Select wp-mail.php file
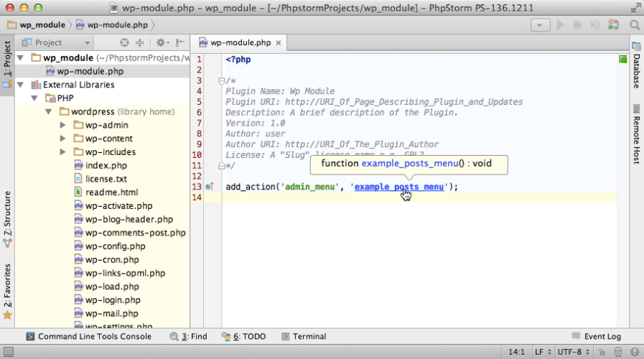Viewport: 644px width, 359px height. (106, 313)
